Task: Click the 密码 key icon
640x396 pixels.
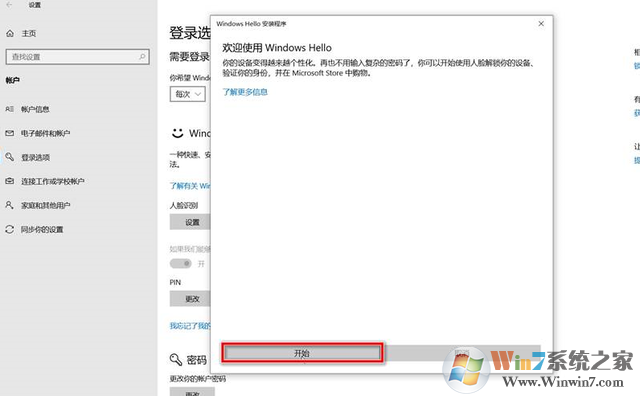Action: [176, 360]
